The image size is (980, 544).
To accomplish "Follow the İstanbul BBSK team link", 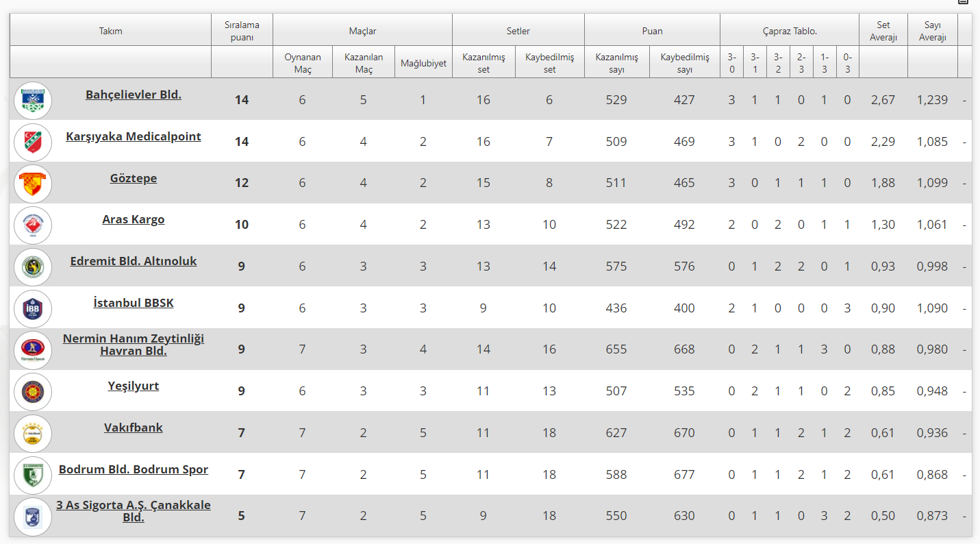I will pos(134,303).
